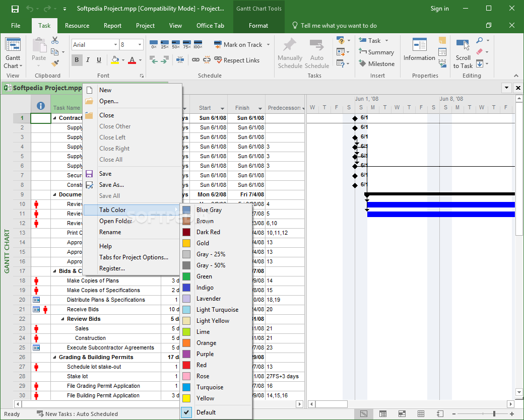Click the Indent Task arrow icon

165,60
